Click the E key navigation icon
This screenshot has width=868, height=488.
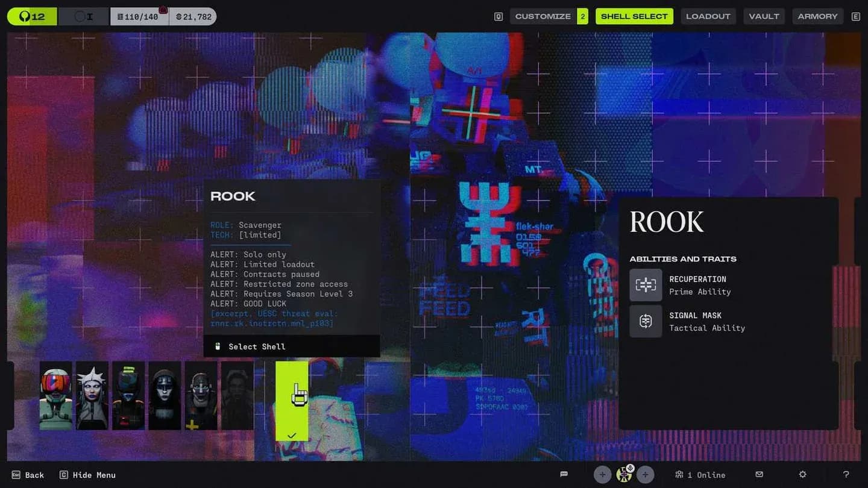(855, 16)
